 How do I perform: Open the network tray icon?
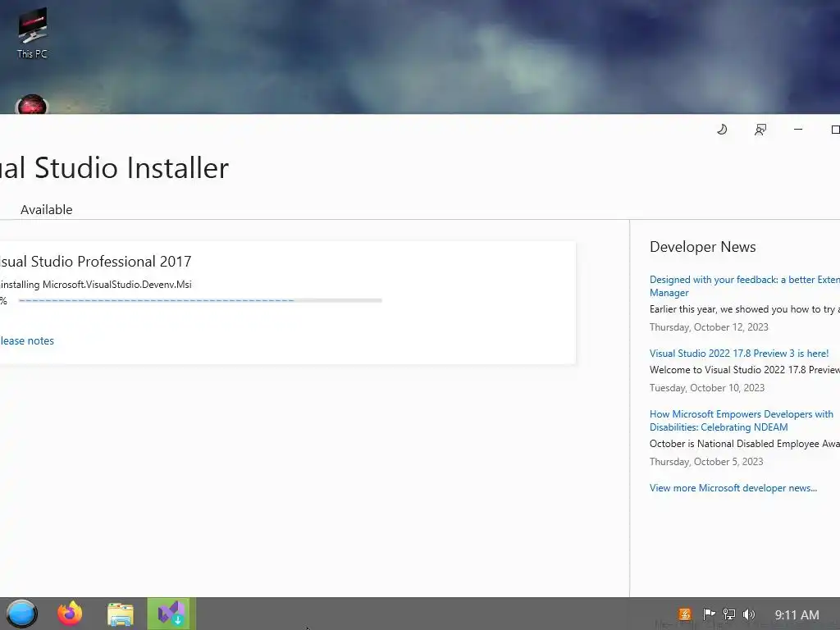pos(728,614)
